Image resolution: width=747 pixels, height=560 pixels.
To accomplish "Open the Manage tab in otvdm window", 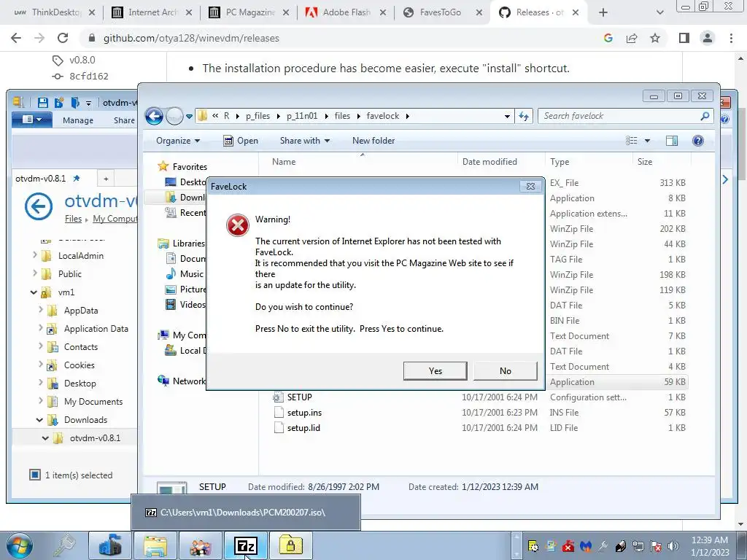I will coord(77,120).
